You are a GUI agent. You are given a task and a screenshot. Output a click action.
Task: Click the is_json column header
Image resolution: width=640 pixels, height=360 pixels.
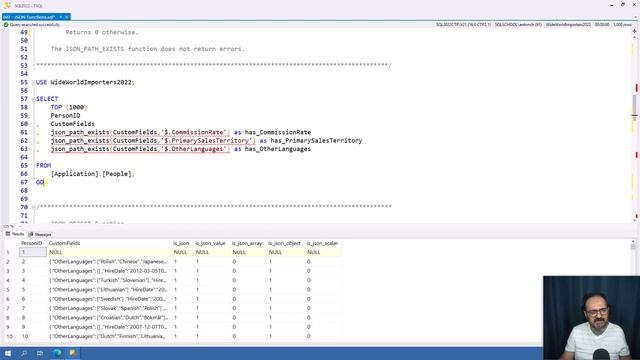tap(181, 243)
